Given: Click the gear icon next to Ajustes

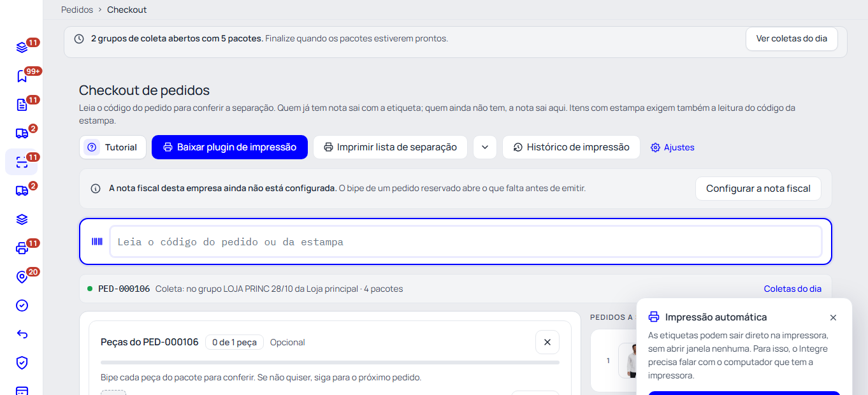Looking at the screenshot, I should (655, 147).
